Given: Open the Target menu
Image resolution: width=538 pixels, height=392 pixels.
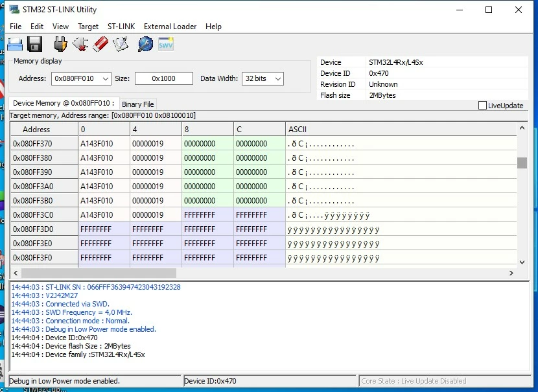Looking at the screenshot, I should pos(88,27).
